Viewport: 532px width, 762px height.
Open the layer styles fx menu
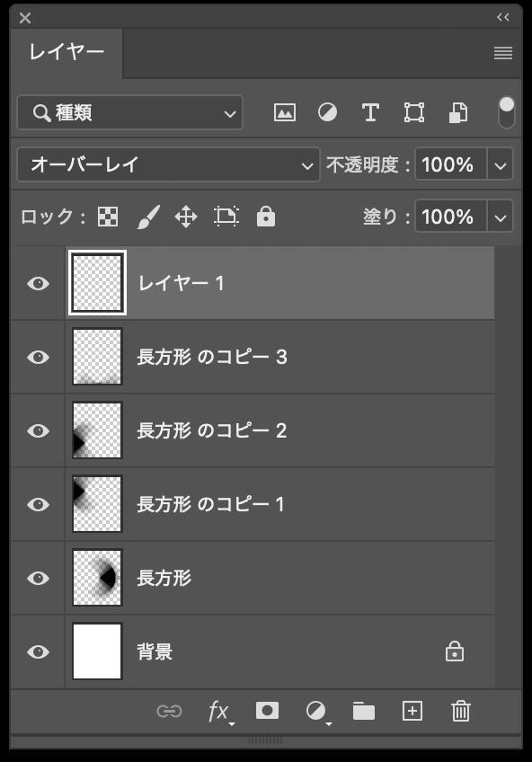[x=218, y=711]
